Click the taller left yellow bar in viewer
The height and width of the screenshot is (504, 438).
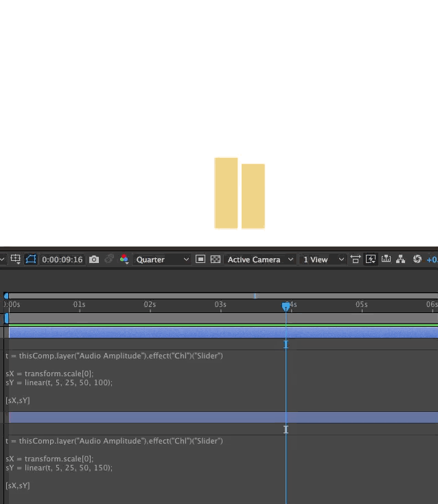(x=226, y=193)
